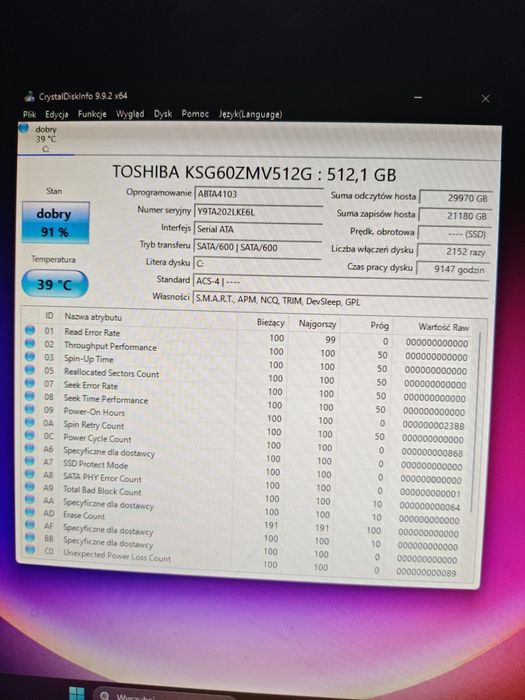Open the Plik menu
Image resolution: width=525 pixels, height=700 pixels.
tap(29, 114)
